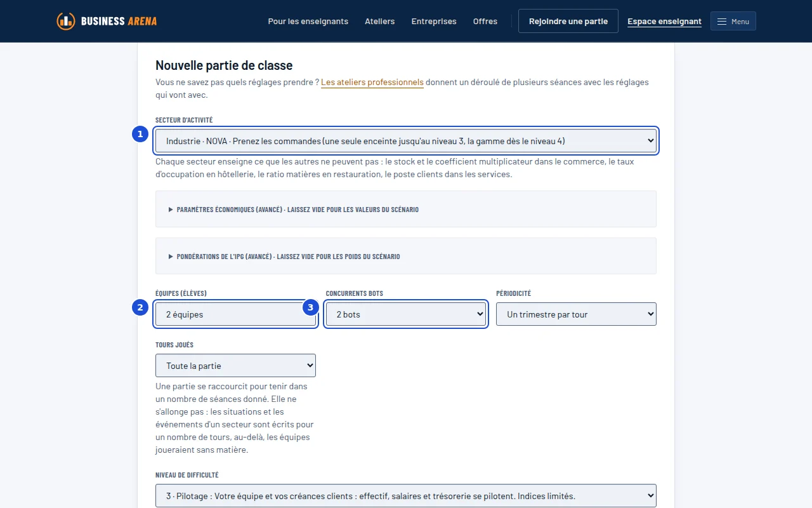Image resolution: width=812 pixels, height=508 pixels.
Task: Open the Concurrents bots dropdown
Action: click(x=406, y=314)
